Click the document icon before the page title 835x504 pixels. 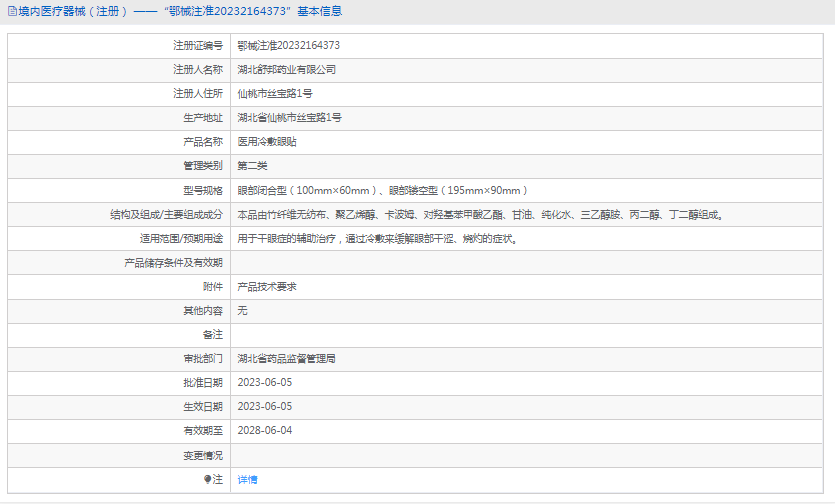[x=11, y=11]
